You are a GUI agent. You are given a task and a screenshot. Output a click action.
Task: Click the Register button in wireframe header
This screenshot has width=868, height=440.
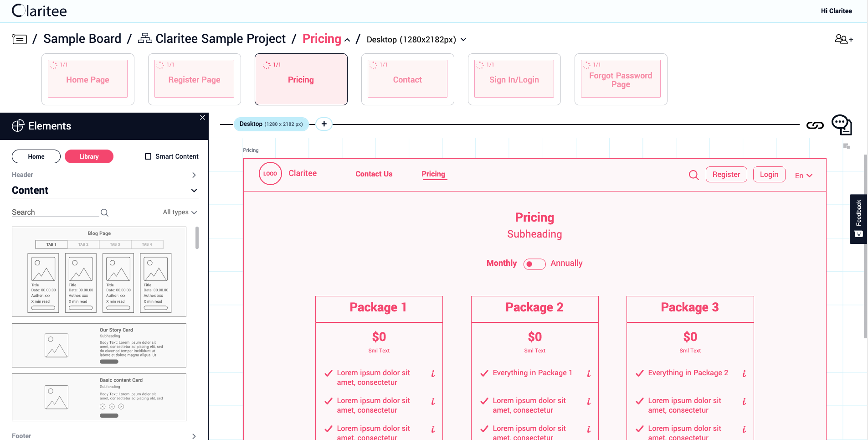point(726,175)
